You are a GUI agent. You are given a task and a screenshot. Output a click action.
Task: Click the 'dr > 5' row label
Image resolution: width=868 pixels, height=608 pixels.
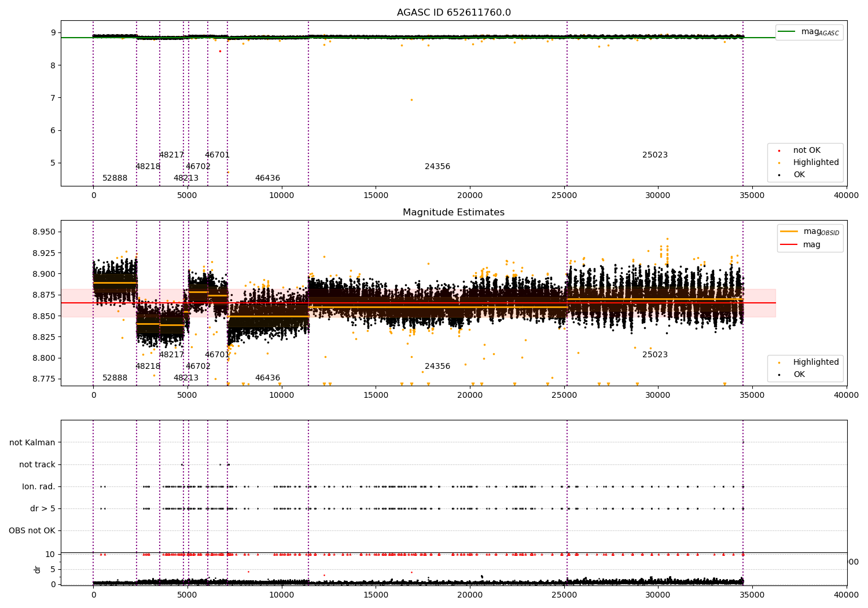tap(43, 508)
